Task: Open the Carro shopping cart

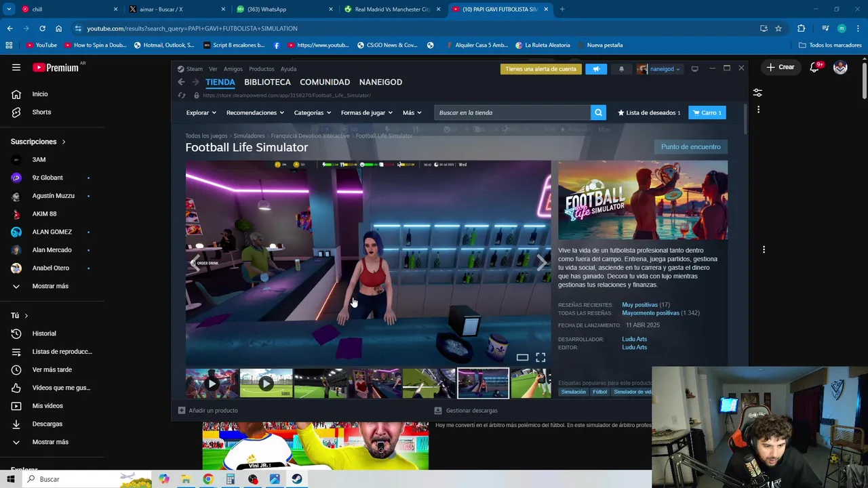Action: click(x=707, y=113)
